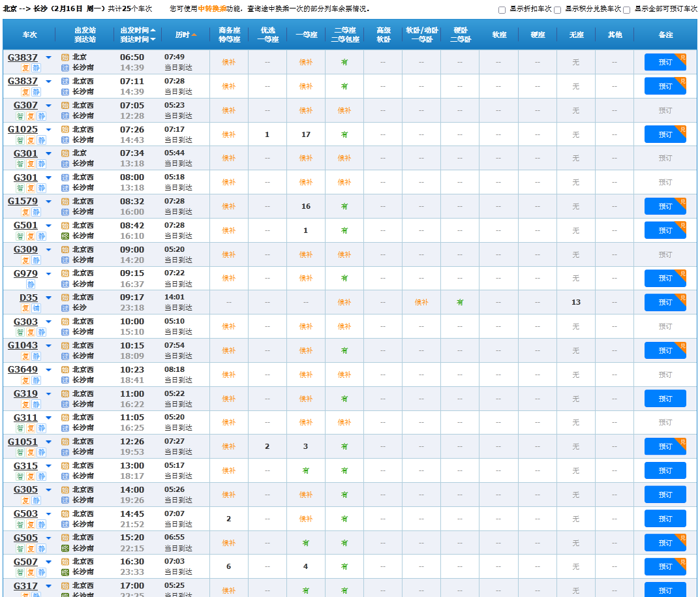Click train number G507
This screenshot has width=700, height=597.
(x=25, y=562)
